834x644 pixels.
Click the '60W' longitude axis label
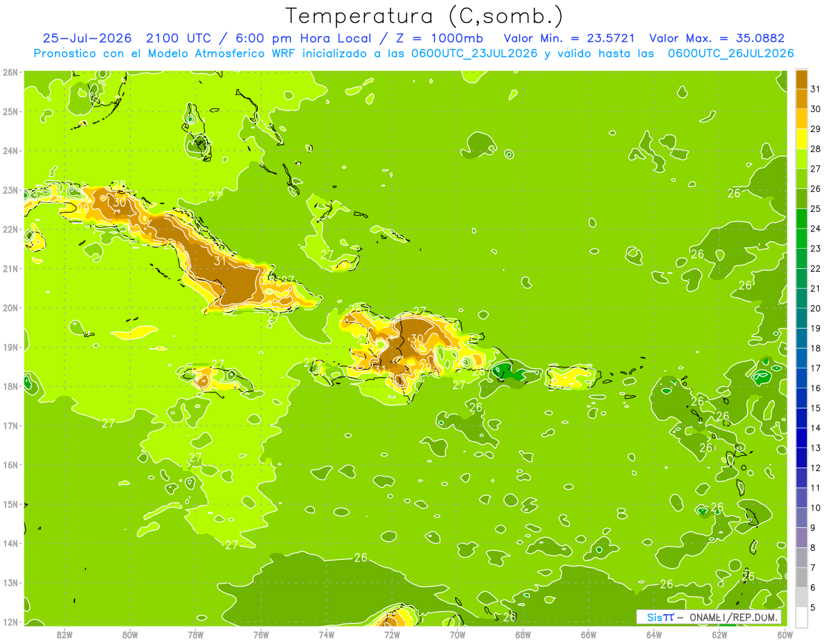[784, 634]
